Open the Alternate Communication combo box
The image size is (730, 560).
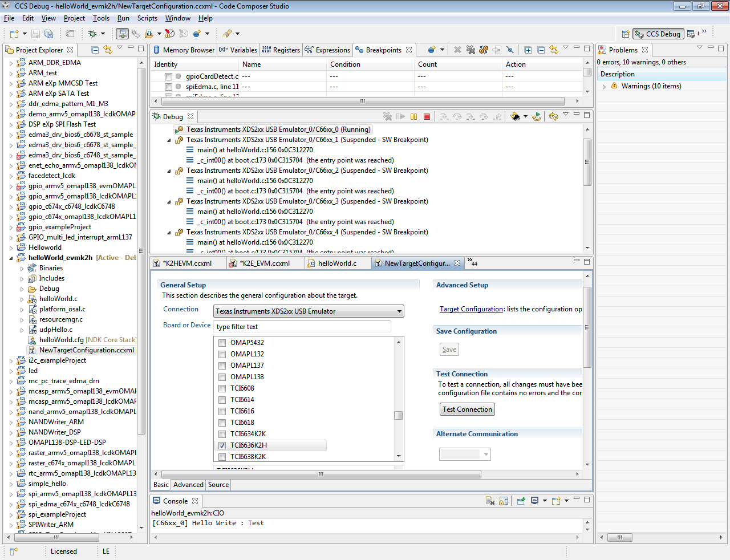click(x=465, y=455)
